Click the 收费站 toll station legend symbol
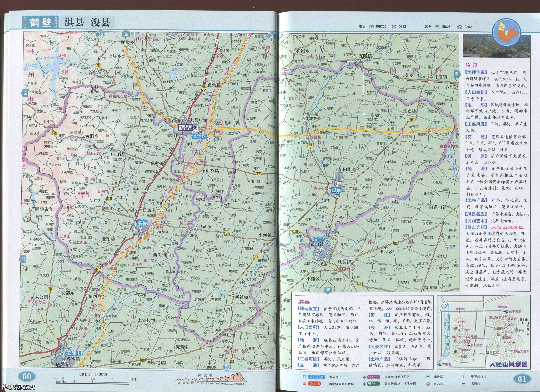Screen dimensions: 540x392 pyautogui.click(x=463, y=384)
